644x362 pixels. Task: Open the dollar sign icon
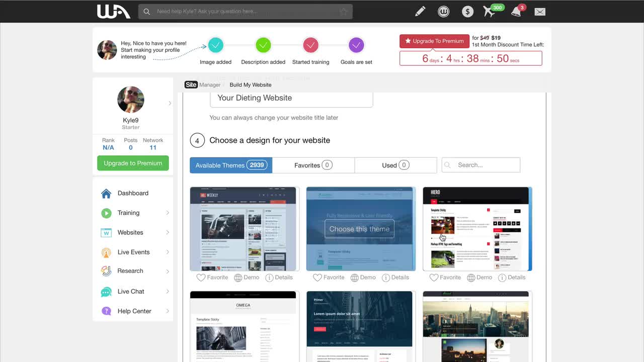tap(467, 11)
